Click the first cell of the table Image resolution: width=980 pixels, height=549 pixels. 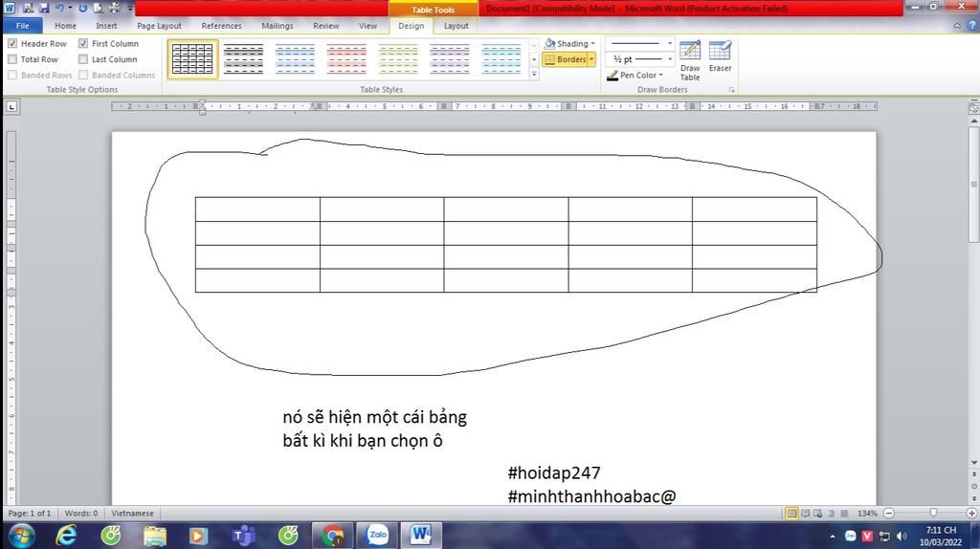pyautogui.click(x=257, y=209)
